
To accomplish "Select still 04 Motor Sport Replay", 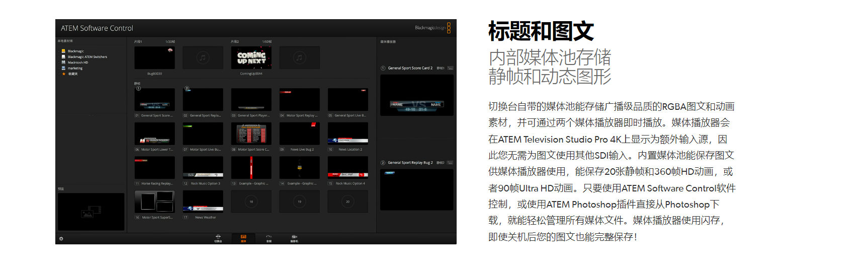I will (x=299, y=100).
